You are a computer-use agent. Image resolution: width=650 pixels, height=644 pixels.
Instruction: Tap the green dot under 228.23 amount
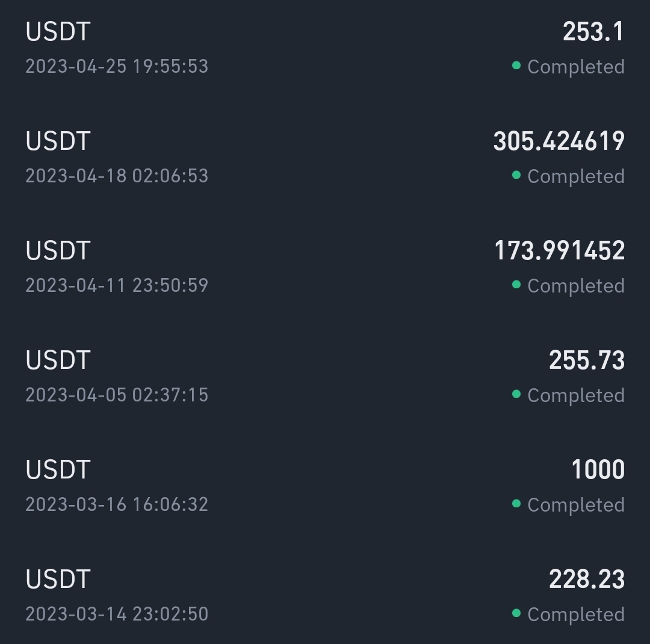(x=516, y=613)
